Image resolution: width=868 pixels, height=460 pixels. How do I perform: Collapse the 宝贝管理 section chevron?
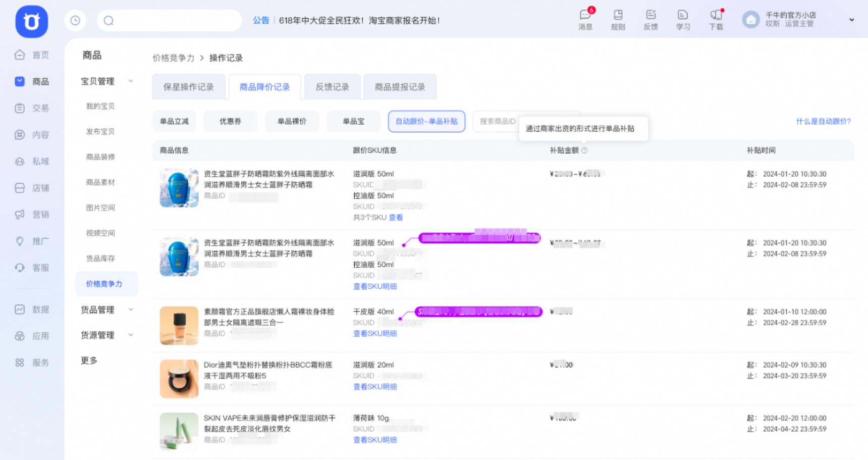[x=131, y=81]
